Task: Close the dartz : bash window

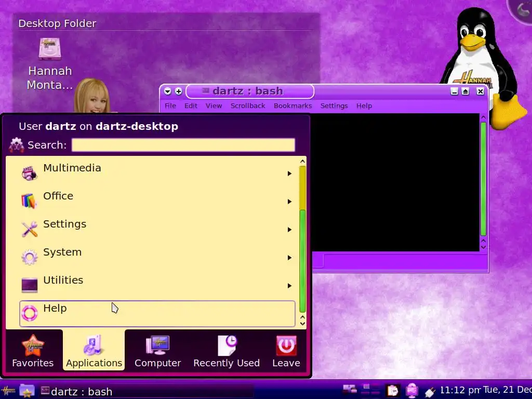Action: [x=480, y=91]
